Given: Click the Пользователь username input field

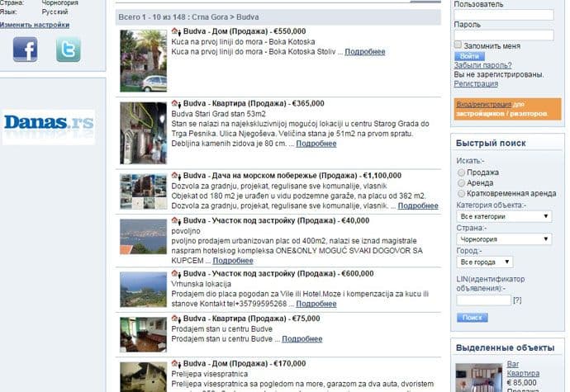Looking at the screenshot, I should pos(504,15).
